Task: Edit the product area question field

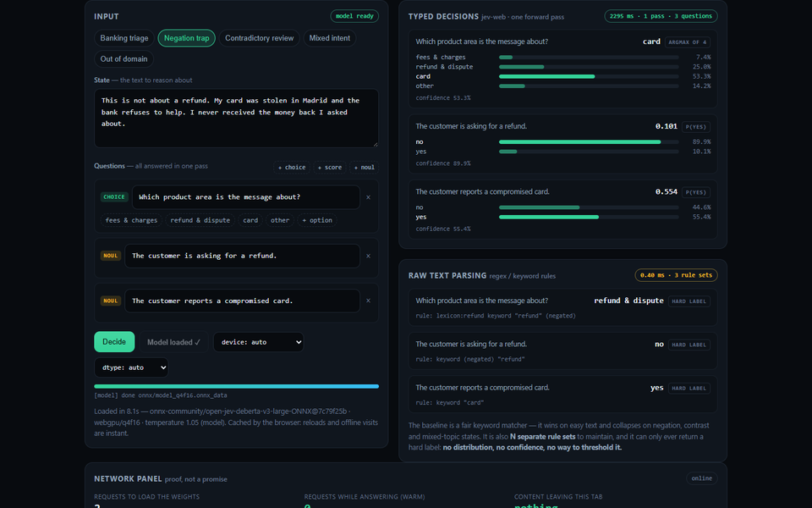Action: pos(246,197)
